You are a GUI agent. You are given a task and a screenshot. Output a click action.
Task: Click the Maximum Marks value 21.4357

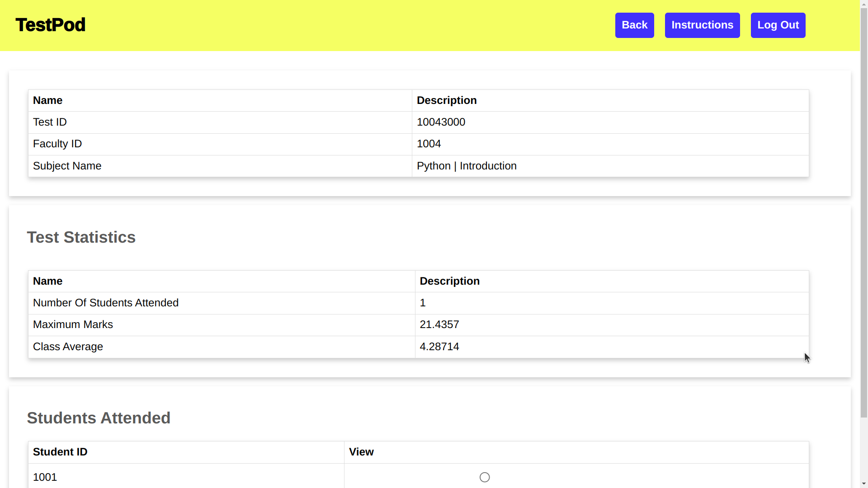439,324
